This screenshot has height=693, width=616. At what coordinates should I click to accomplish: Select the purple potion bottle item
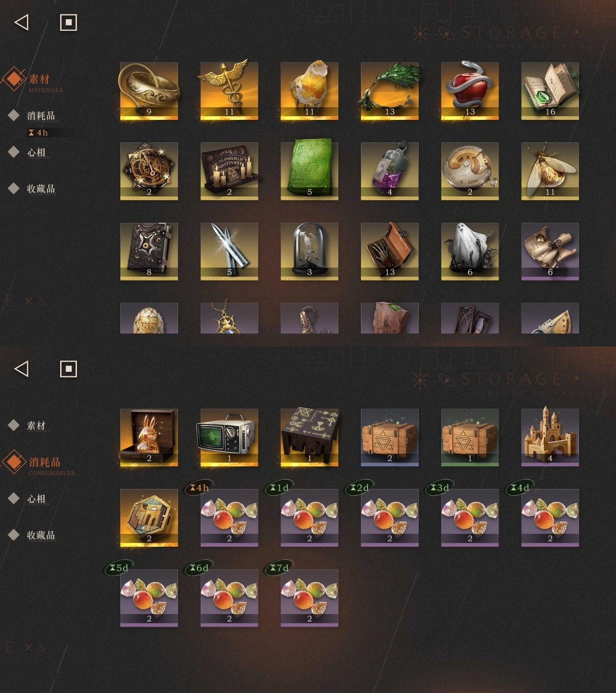click(x=390, y=171)
